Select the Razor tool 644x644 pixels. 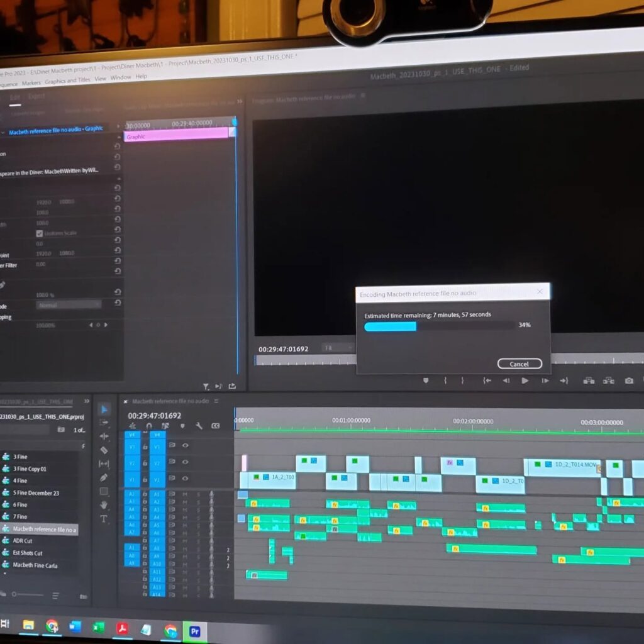coord(104,450)
